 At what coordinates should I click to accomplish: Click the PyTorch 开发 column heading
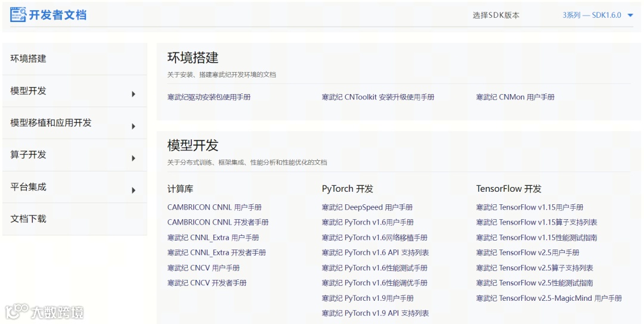point(347,189)
